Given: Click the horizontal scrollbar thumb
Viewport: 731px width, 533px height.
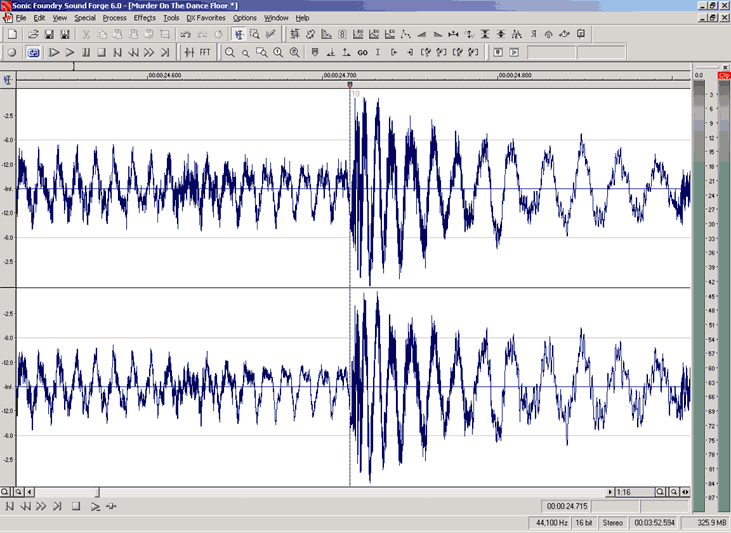Looking at the screenshot, I should 97,492.
